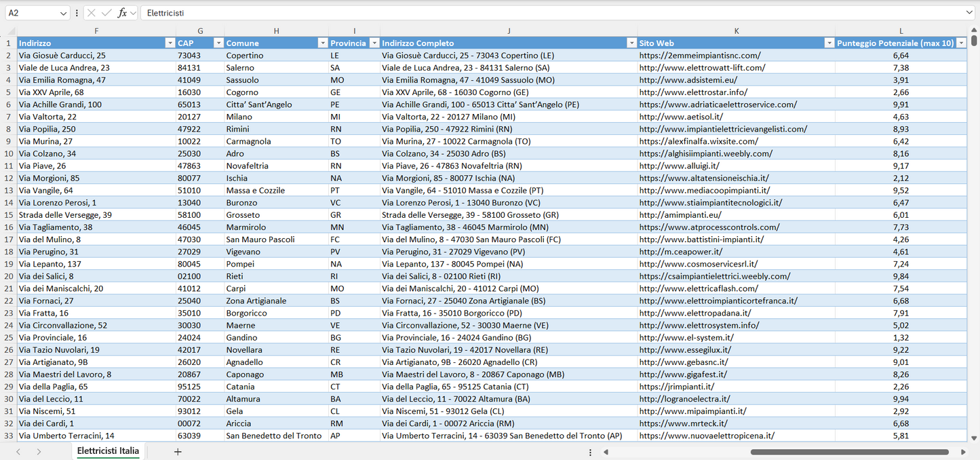This screenshot has width=980, height=460.
Task: Open the CAP column filter dropdown
Action: 218,42
